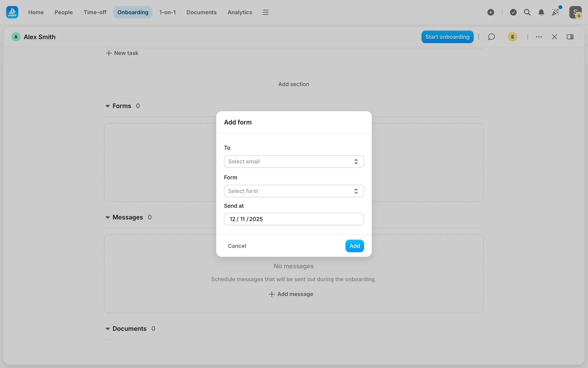Image resolution: width=588 pixels, height=368 pixels.
Task: Open the three-dot more options menu
Action: pyautogui.click(x=539, y=37)
